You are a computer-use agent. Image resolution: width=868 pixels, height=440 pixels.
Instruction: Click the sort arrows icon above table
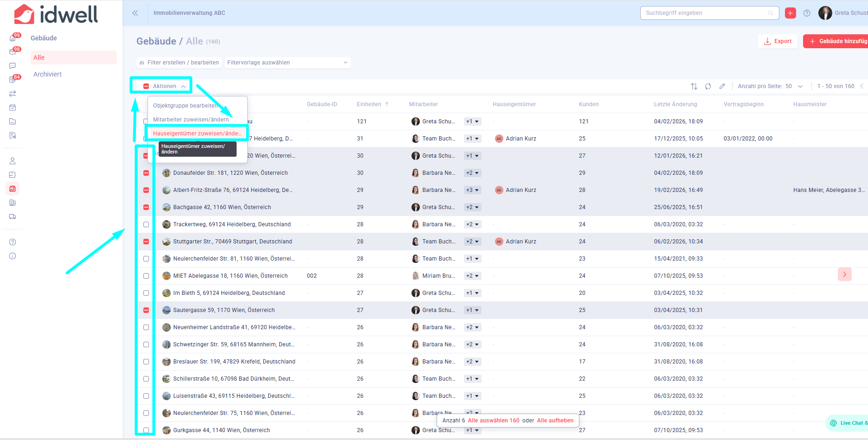694,86
